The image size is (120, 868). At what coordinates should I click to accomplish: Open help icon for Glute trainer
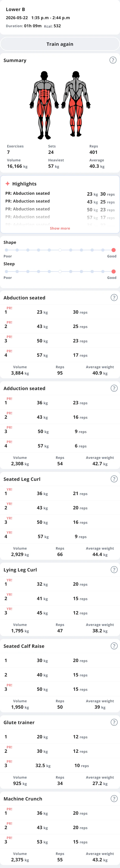[x=114, y=722]
